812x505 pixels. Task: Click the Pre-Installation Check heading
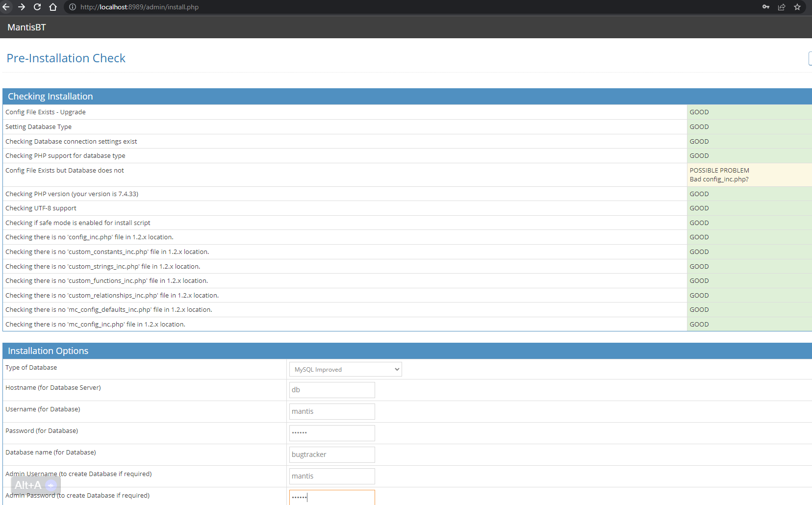(x=66, y=58)
